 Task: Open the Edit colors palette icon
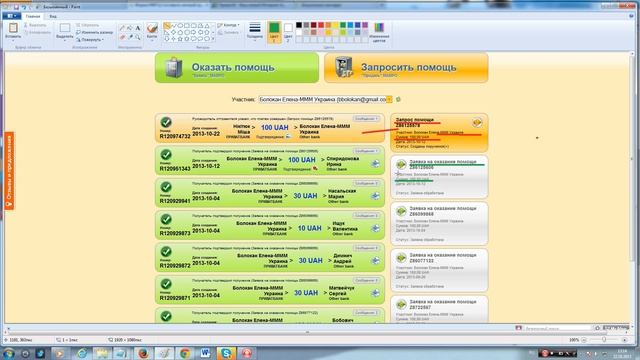(379, 28)
